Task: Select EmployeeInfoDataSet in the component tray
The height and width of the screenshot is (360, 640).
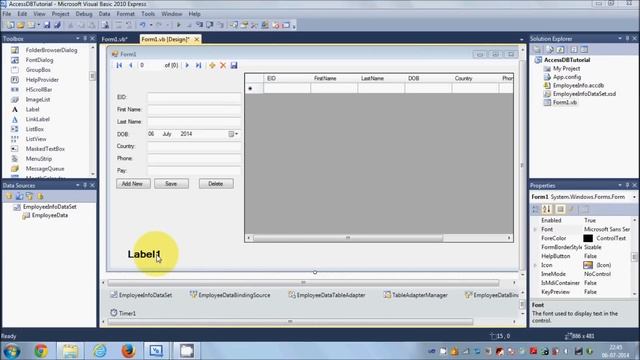Action: [141, 295]
